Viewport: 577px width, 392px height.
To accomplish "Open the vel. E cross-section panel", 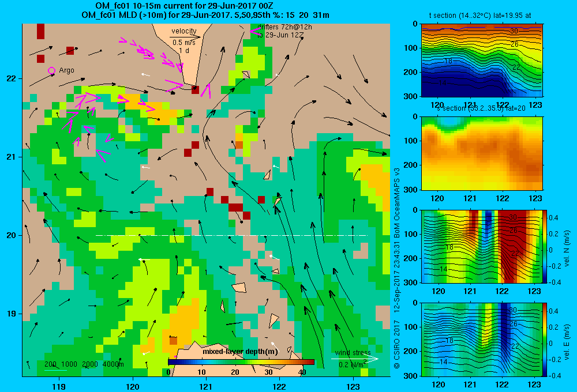I will (x=482, y=340).
